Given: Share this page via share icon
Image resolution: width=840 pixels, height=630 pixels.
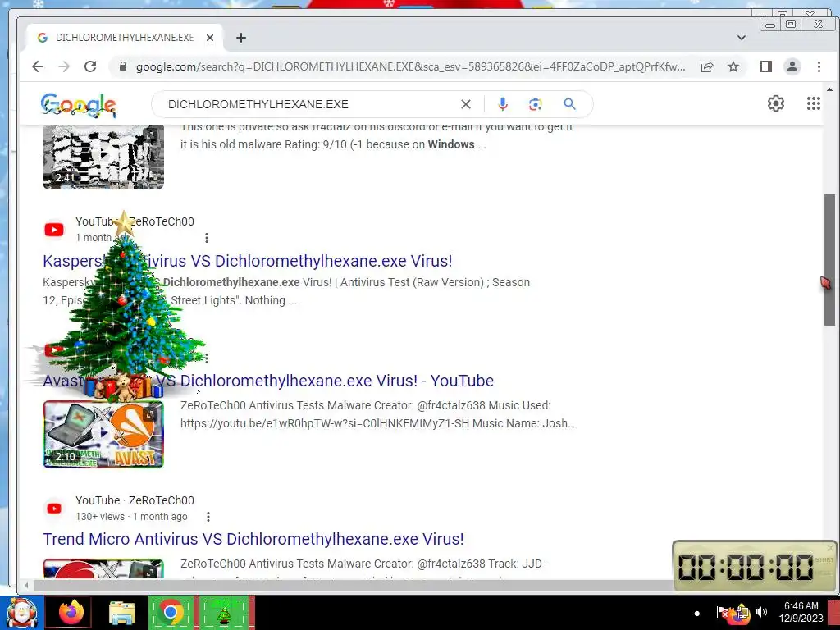Looking at the screenshot, I should 707,66.
